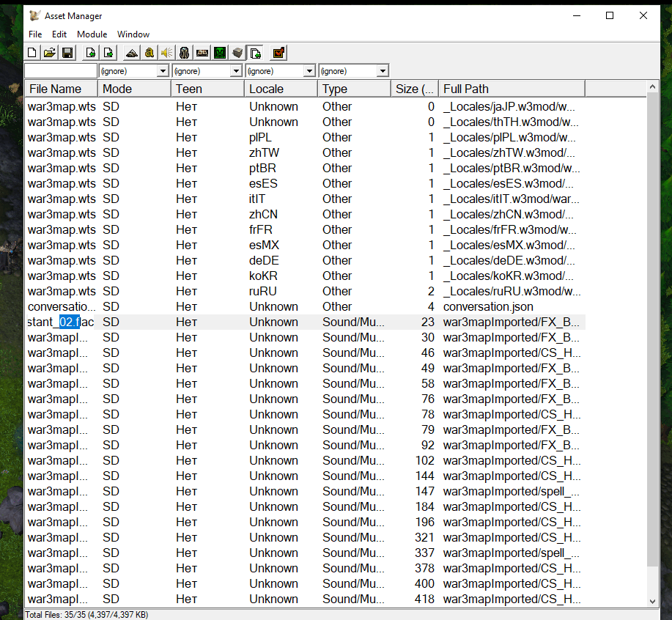Open the Object Manager cube icon
Screen dimensions: 672x620
237,53
